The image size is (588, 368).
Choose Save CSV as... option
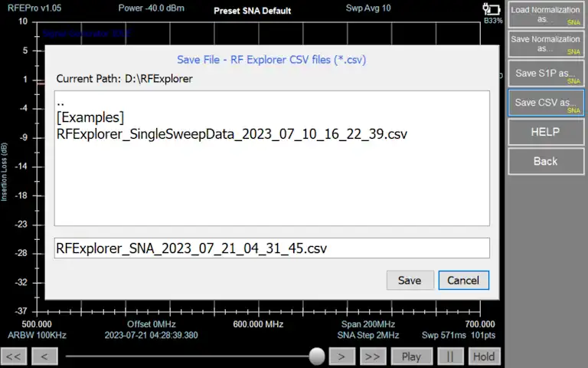coord(545,103)
